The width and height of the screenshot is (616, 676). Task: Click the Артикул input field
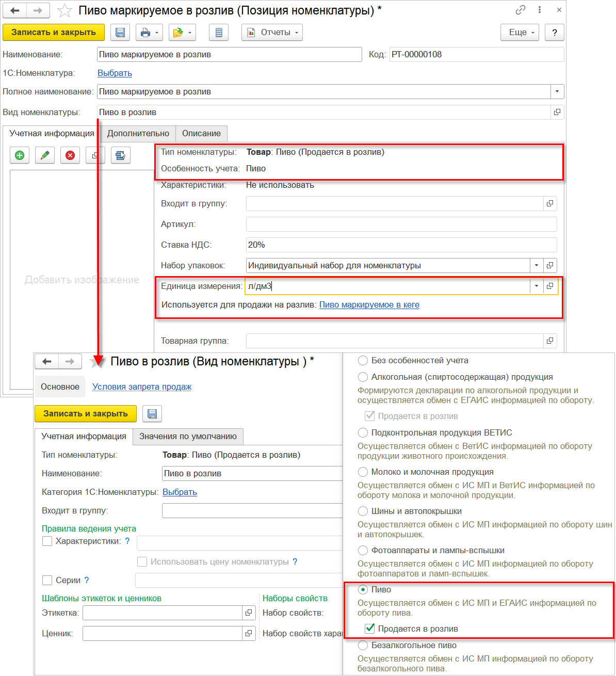point(401,224)
